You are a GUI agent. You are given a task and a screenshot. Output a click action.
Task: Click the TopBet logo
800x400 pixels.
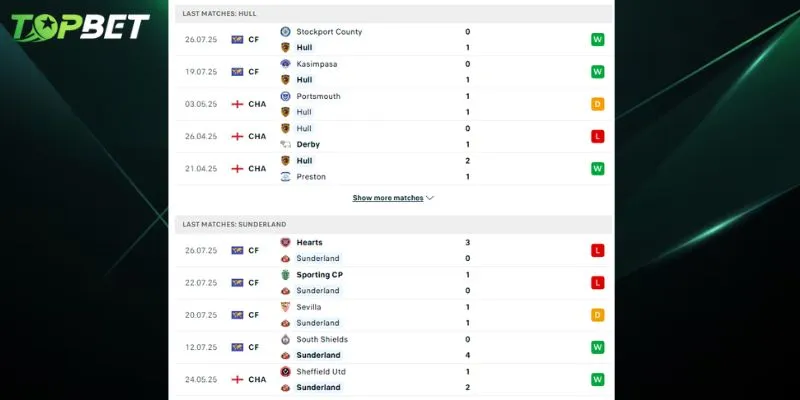(x=81, y=27)
